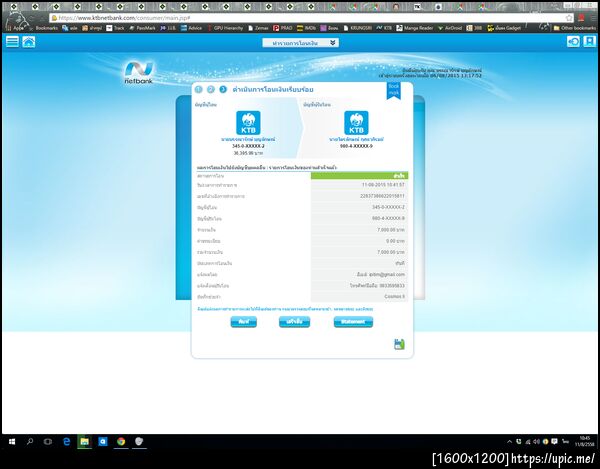
Task: Click the bookmark star in address bar
Action: coord(569,18)
